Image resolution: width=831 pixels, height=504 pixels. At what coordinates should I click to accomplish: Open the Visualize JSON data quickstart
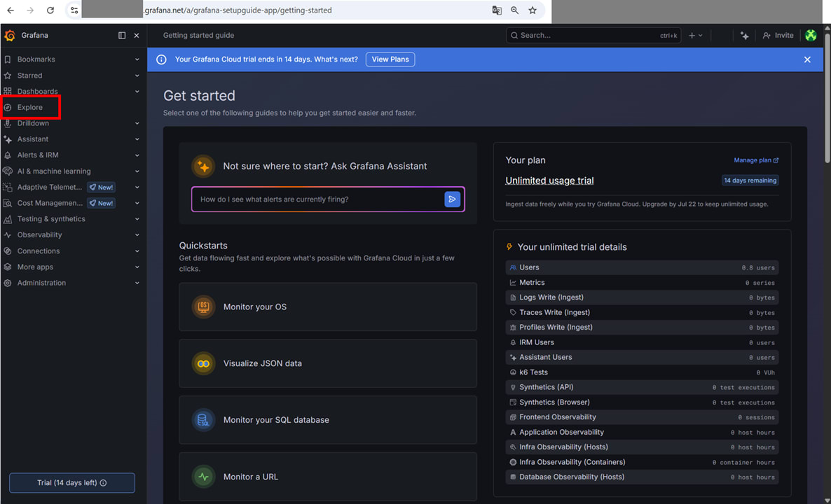click(x=327, y=363)
